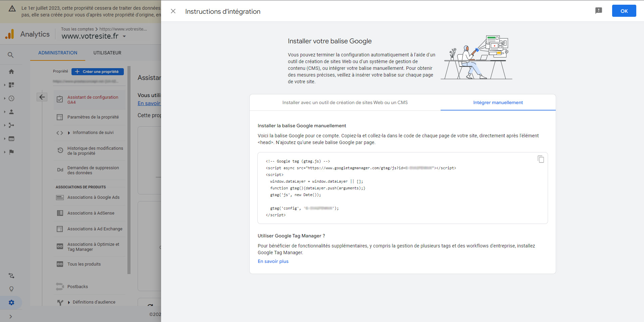Open the Conversions flag icon in sidebar

tap(11, 152)
